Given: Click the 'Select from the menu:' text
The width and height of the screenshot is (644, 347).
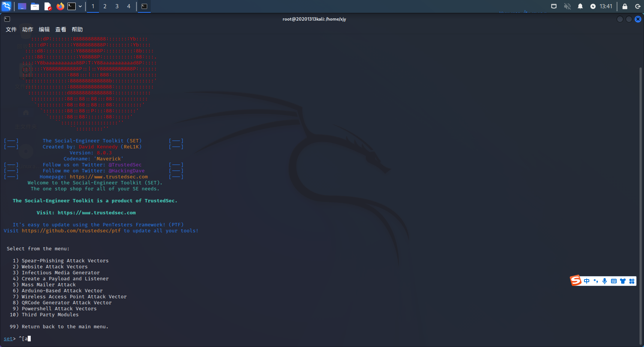Looking at the screenshot, I should (38, 249).
